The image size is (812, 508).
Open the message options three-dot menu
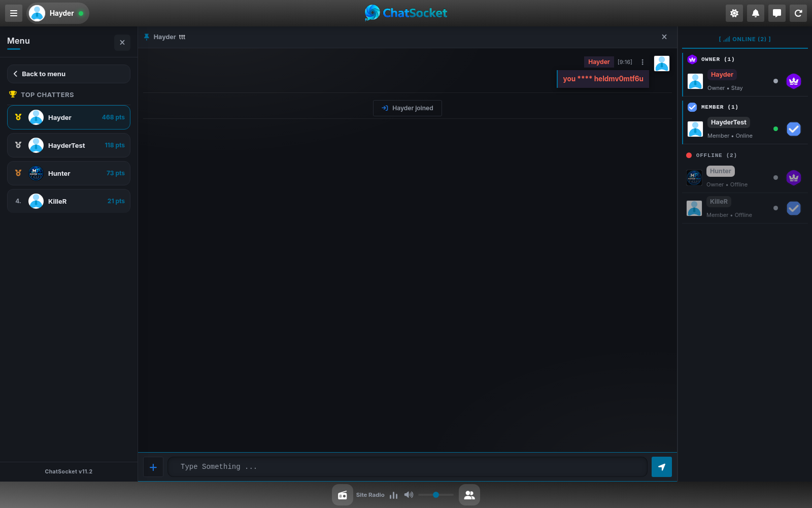[x=642, y=62]
